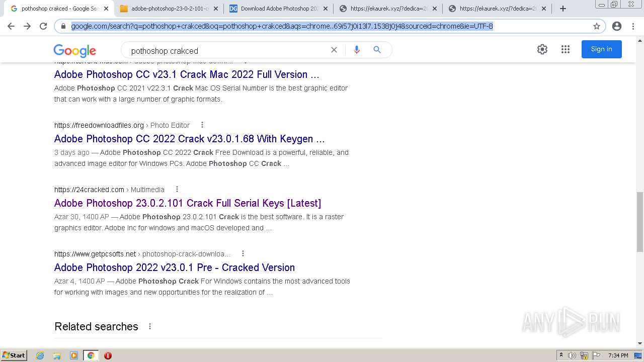Open the media player taskbar icon

point(74,355)
